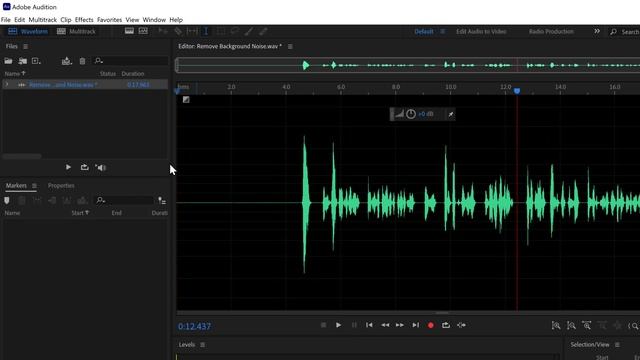Screen dimensions: 640x360
Task: Select the Move tool in toolbar
Action: 163,31
